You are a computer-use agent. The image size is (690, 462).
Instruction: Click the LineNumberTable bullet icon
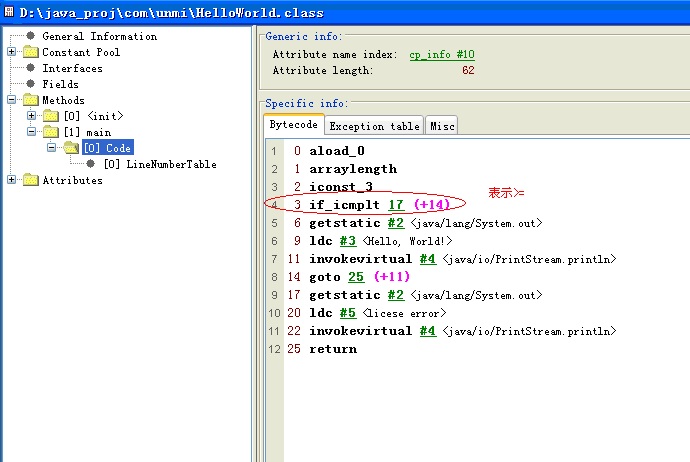tap(91, 164)
